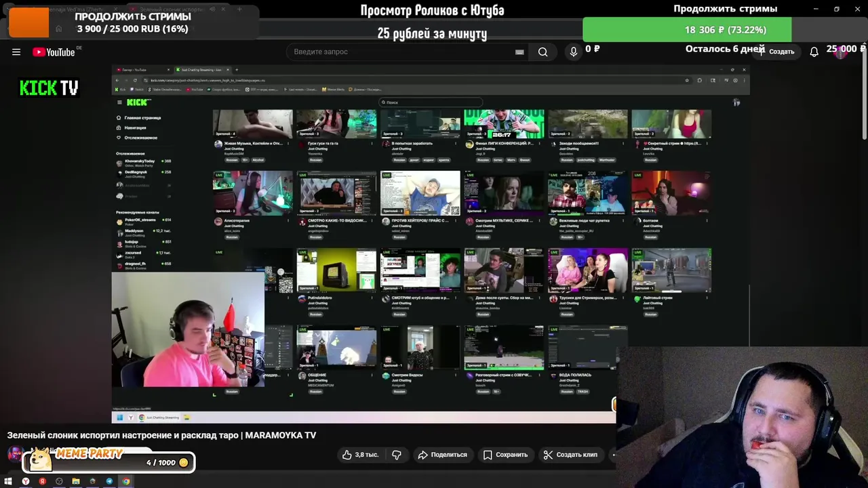Open DedBagnyuk channel in Kick sidebar

[144, 174]
